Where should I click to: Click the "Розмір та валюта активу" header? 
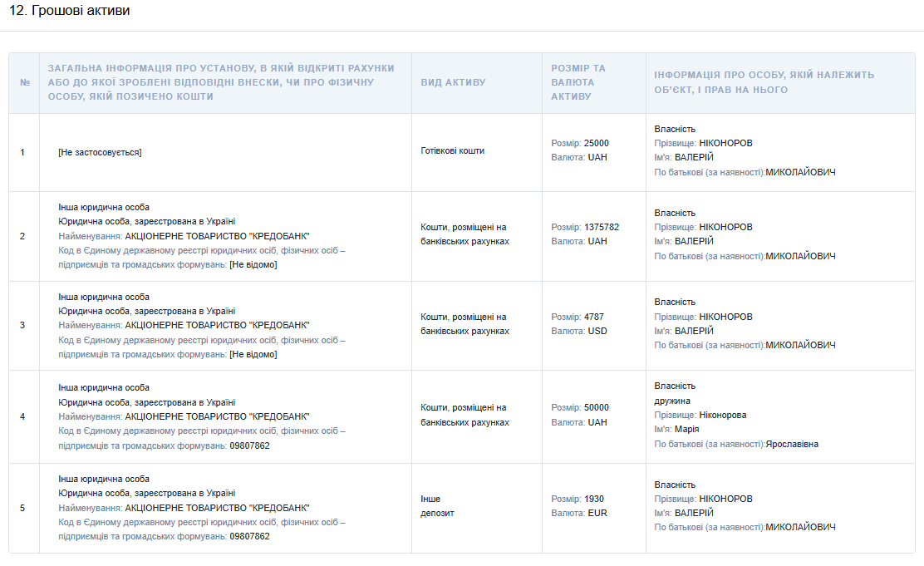coord(578,82)
